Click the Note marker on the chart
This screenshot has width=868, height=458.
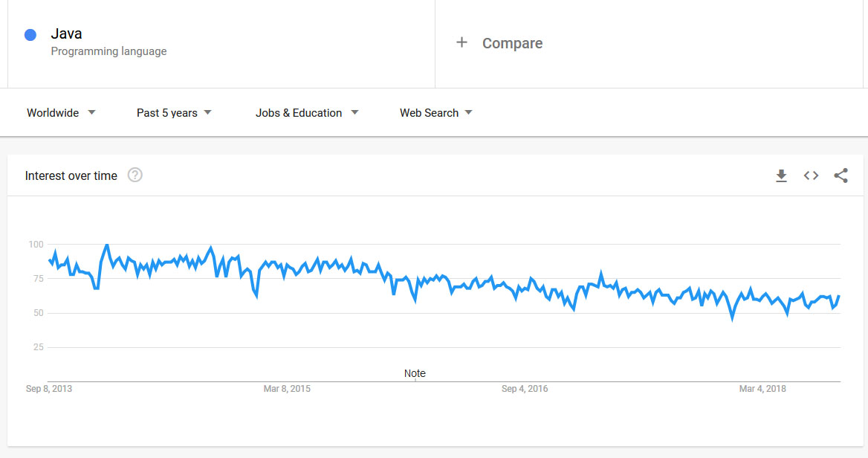tap(415, 373)
